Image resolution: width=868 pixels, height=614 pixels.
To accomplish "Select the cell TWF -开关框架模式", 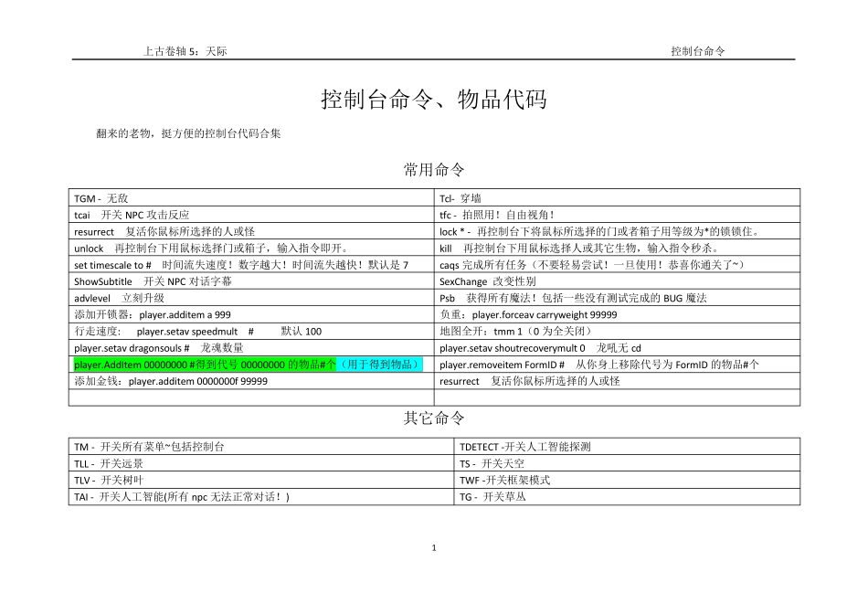I will click(x=627, y=480).
